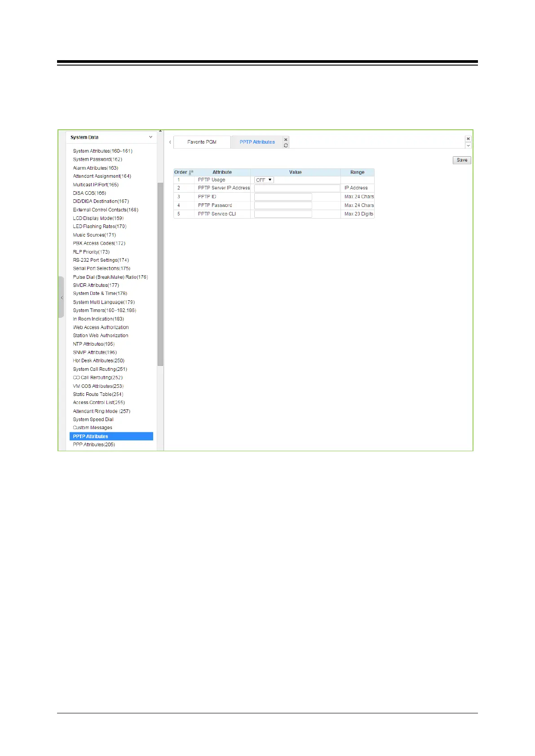Open Custom Messages
Image resolution: width=535 pixels, height=756 pixels.
pos(93,428)
